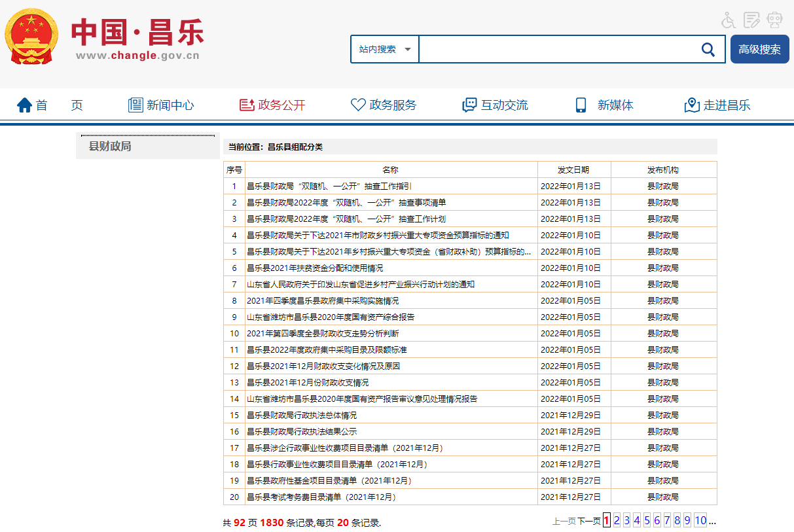Click the national emblem logo
The width and height of the screenshot is (794, 532).
(31, 37)
